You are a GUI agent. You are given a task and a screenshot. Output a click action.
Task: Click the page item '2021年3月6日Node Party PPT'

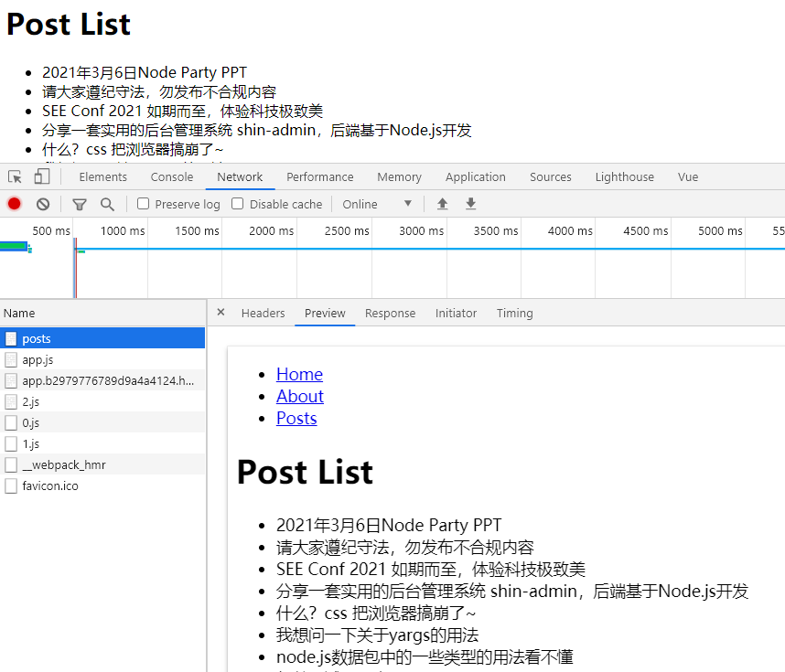point(145,72)
